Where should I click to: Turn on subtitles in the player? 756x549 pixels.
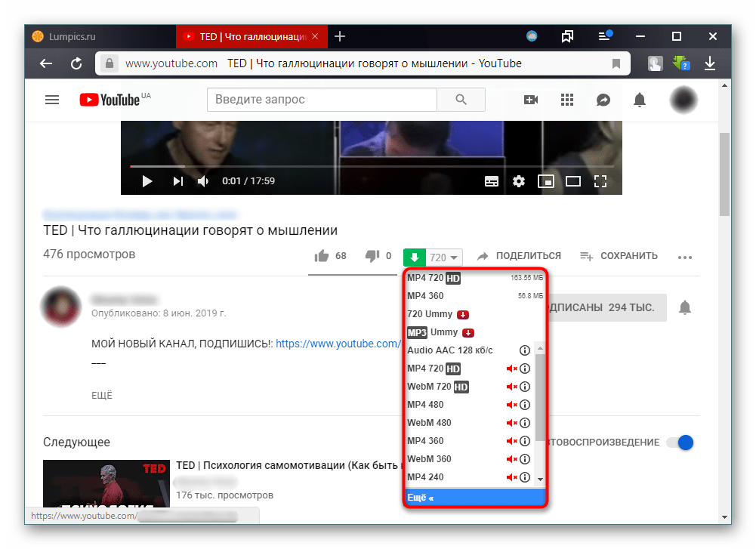point(492,181)
